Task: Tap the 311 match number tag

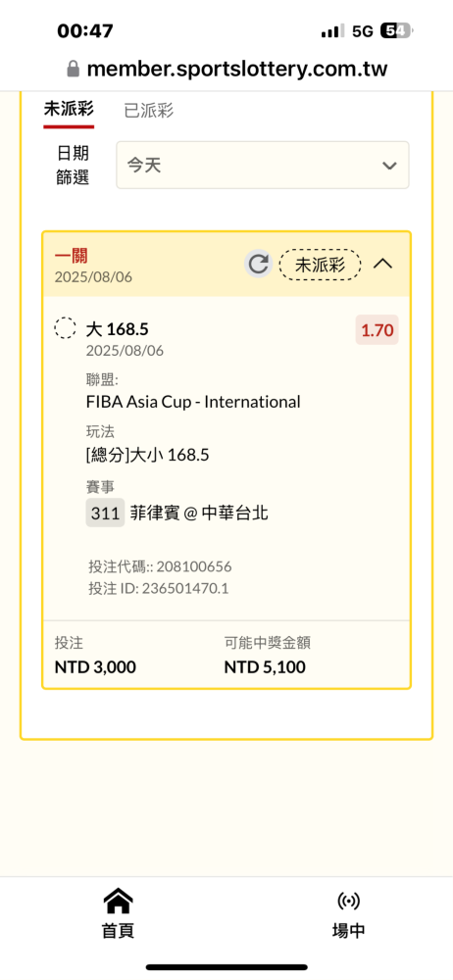Action: tap(105, 514)
